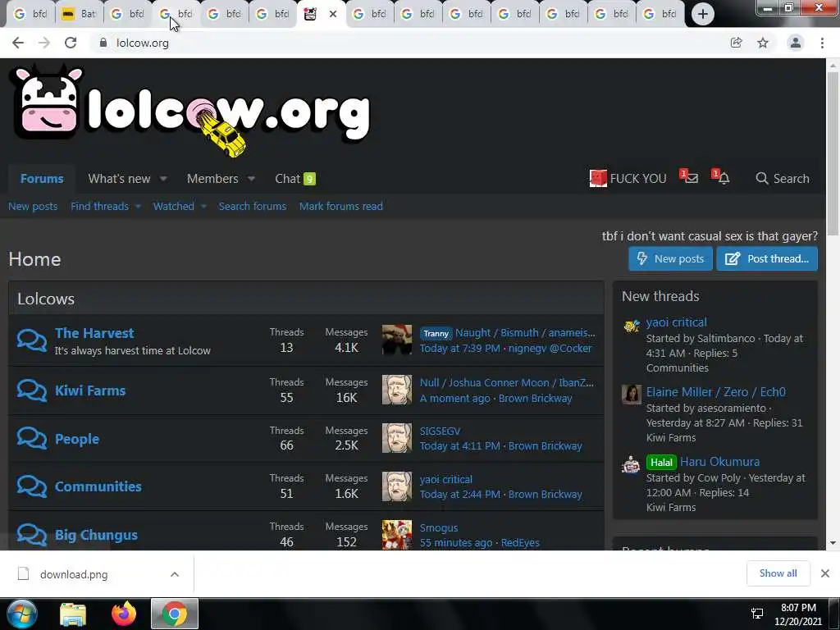Open download.png in the downloads bar
840x630 pixels.
(74, 574)
